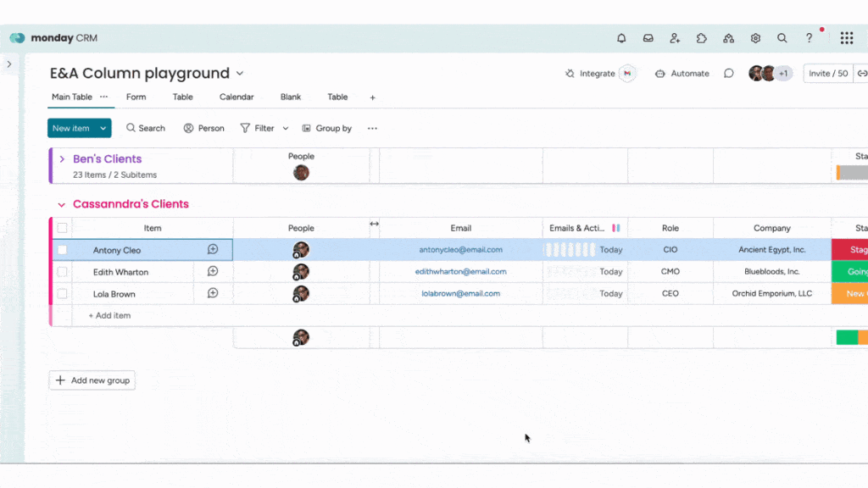Collapse the Cassanndra's Clients group
Image resolution: width=868 pixels, height=488 pixels.
pyautogui.click(x=61, y=205)
